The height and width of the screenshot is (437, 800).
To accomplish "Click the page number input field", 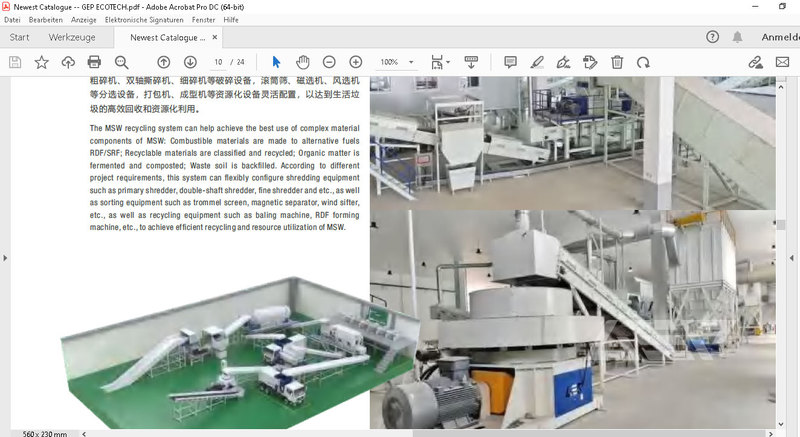I will [218, 62].
